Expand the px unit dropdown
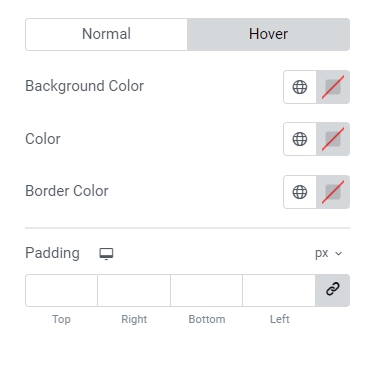This screenshot has height=371, width=370. (328, 253)
